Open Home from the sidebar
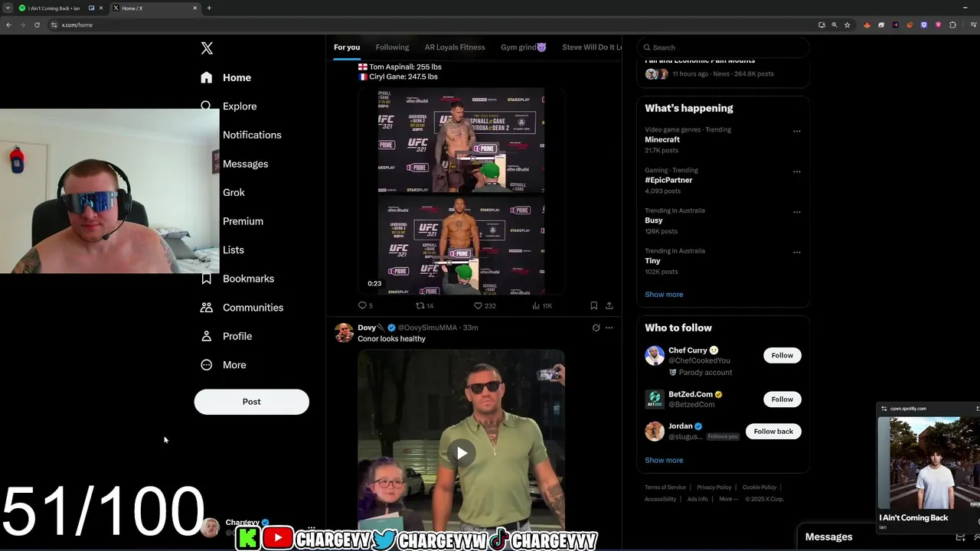This screenshot has height=551, width=980. click(227, 77)
